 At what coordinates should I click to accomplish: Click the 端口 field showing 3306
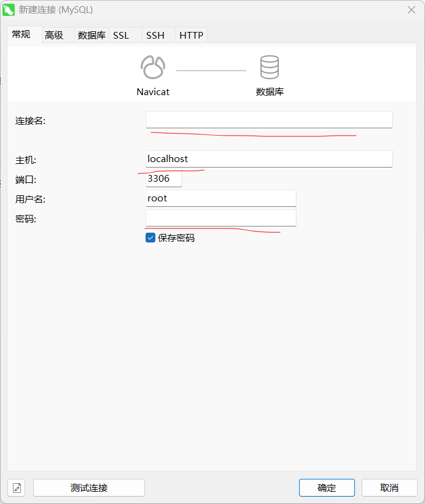point(163,179)
